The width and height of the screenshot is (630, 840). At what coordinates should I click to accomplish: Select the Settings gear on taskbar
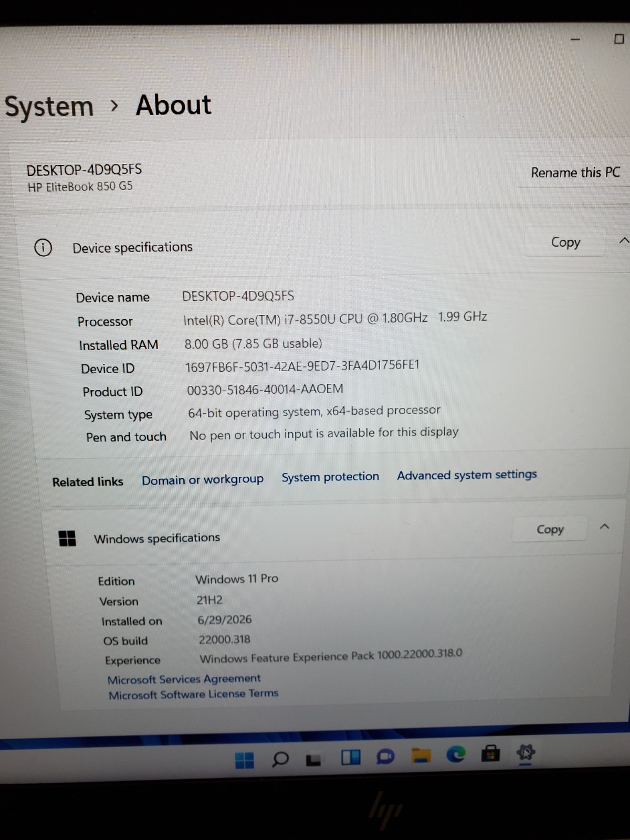point(526,753)
